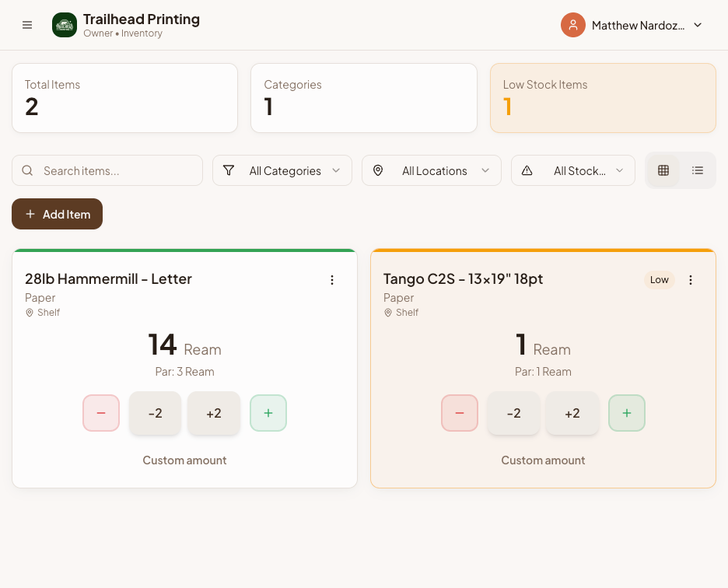
Task: Open the All Locations dropdown
Action: (432, 170)
